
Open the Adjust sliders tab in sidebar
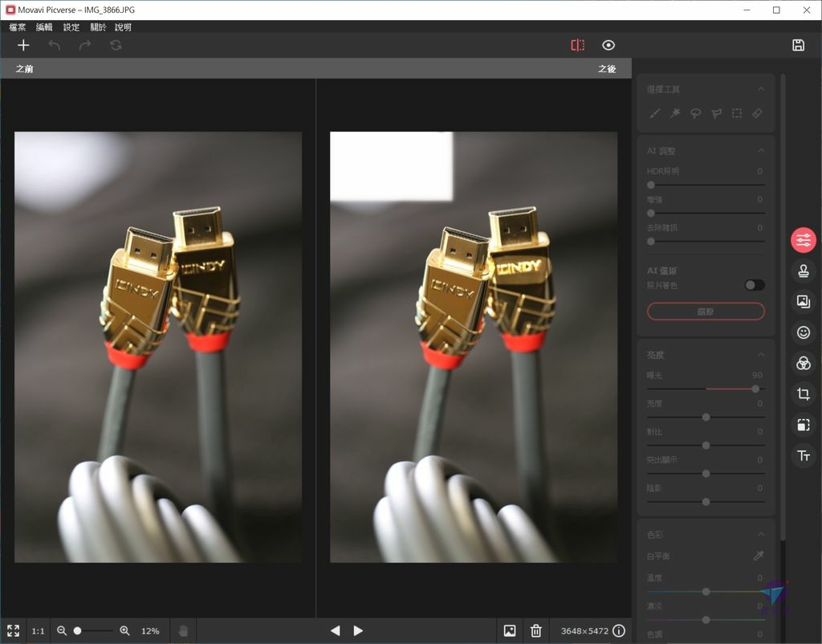pos(803,240)
